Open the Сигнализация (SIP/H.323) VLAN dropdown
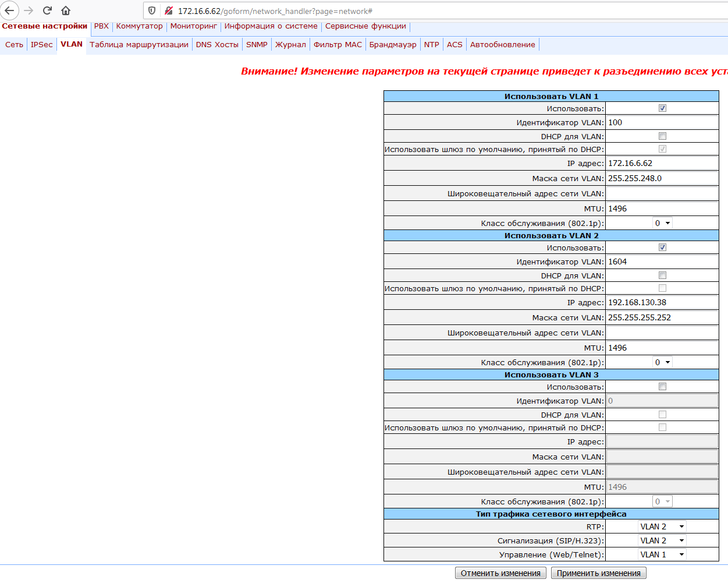 pyautogui.click(x=662, y=540)
